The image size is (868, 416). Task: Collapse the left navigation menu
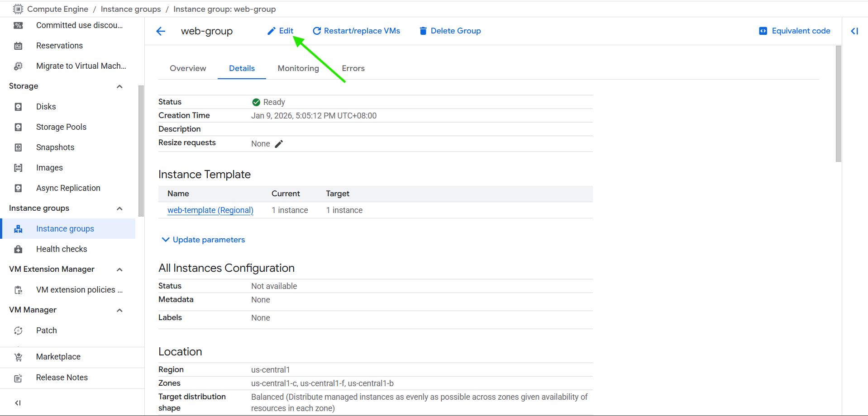tap(18, 403)
